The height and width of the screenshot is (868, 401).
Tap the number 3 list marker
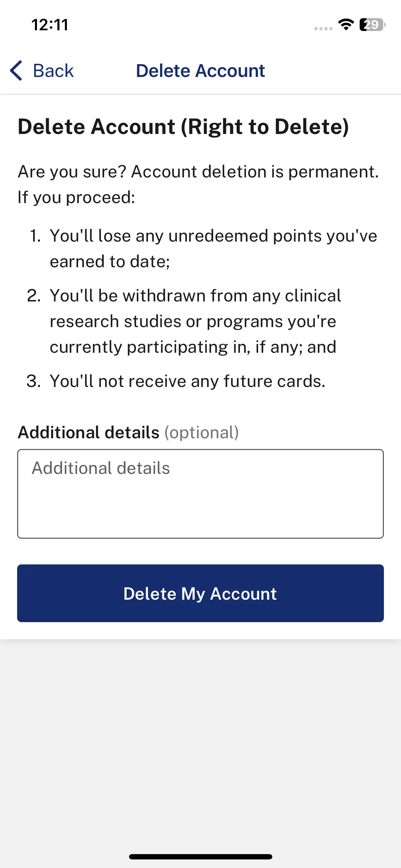click(34, 381)
